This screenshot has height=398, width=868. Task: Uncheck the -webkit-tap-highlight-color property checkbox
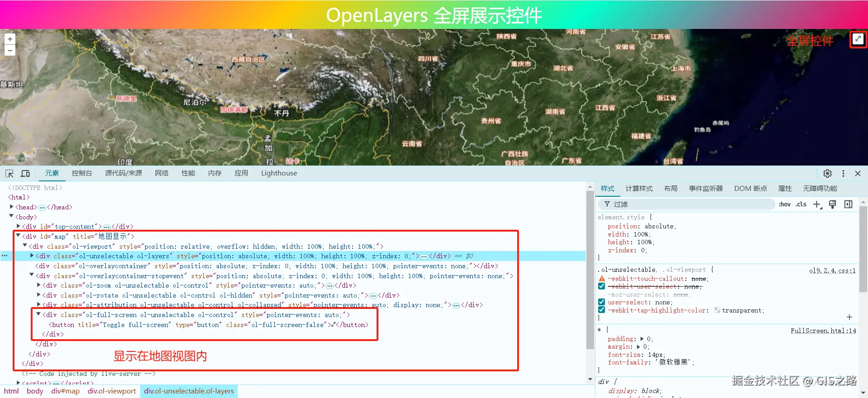(602, 310)
